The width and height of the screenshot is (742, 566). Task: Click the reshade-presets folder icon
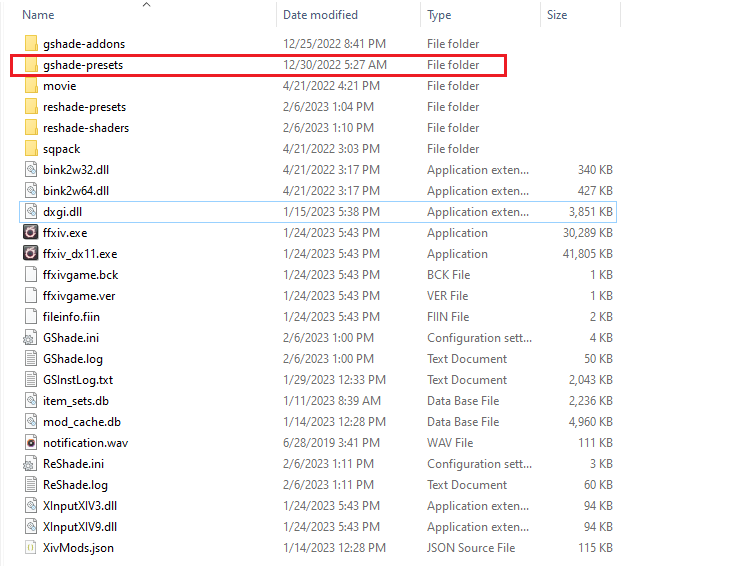point(31,107)
